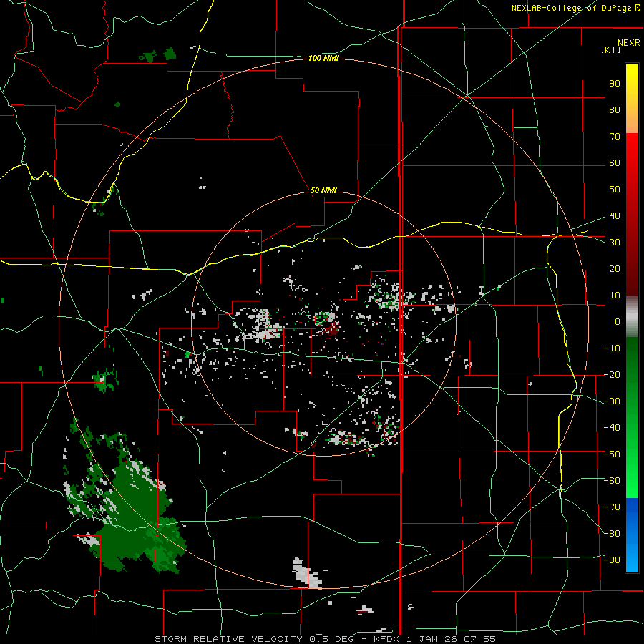Select the NEXLAB-College of DuPage credit text
The image size is (644, 644).
(x=571, y=8)
